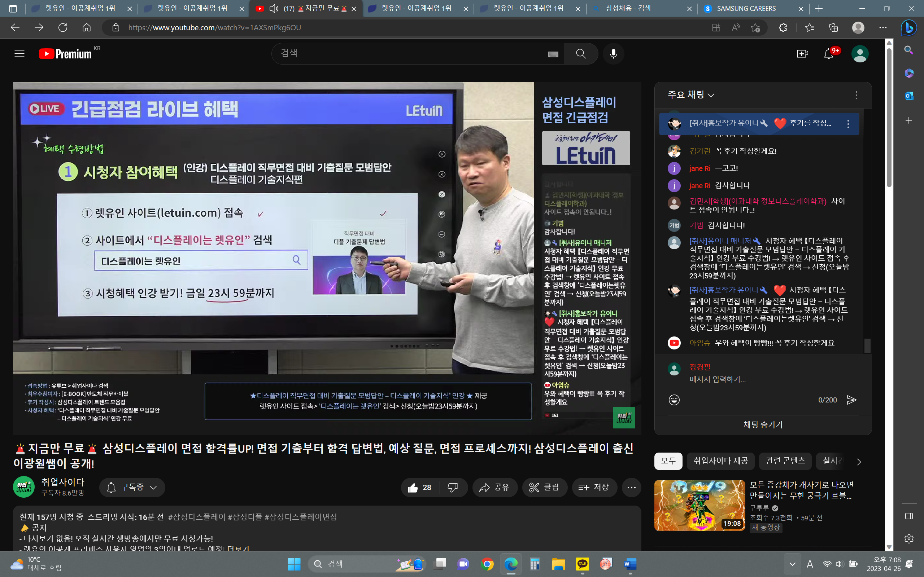Select the 취업사이다 제공 filter chip

tap(720, 461)
